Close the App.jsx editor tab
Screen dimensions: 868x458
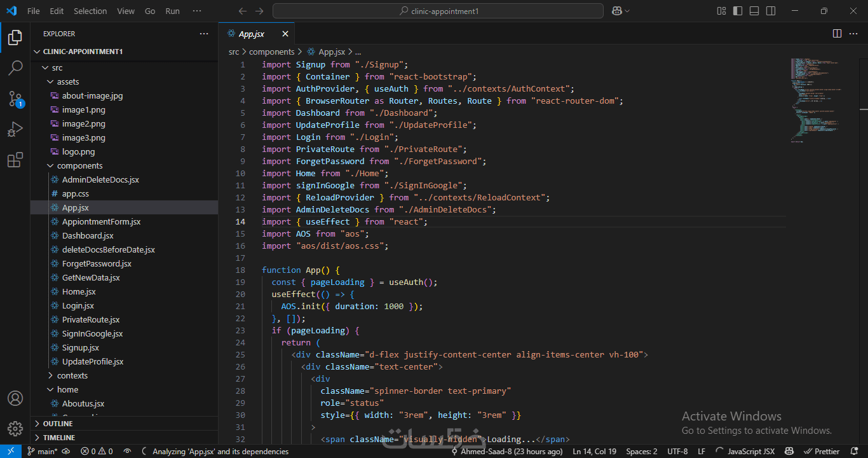(285, 34)
